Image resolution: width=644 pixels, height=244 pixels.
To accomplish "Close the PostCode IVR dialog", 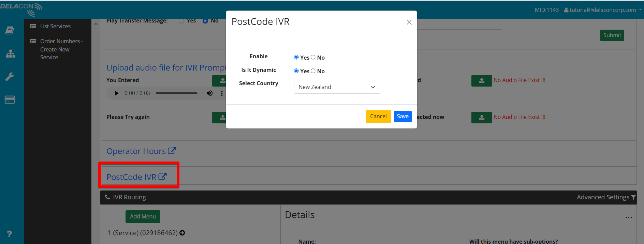I will 409,22.
